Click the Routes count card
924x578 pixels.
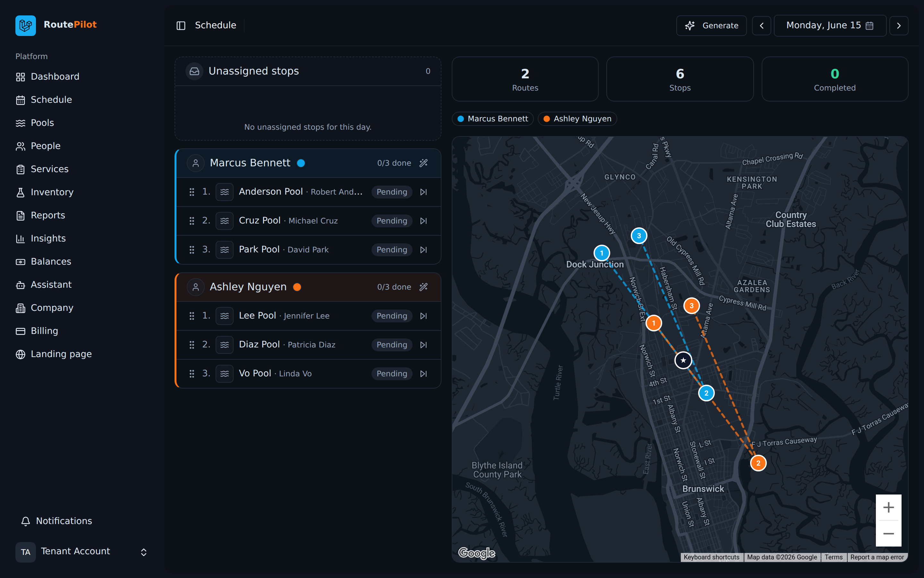525,79
